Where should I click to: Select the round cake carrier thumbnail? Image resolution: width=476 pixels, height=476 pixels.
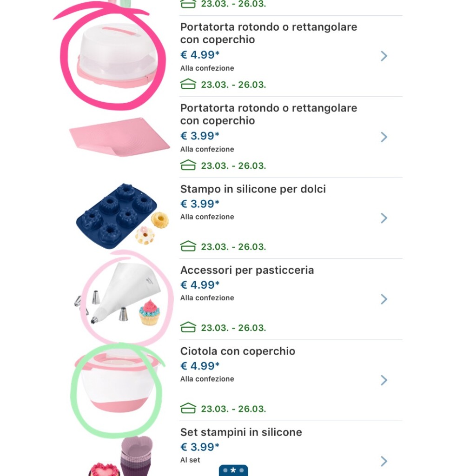point(117,56)
